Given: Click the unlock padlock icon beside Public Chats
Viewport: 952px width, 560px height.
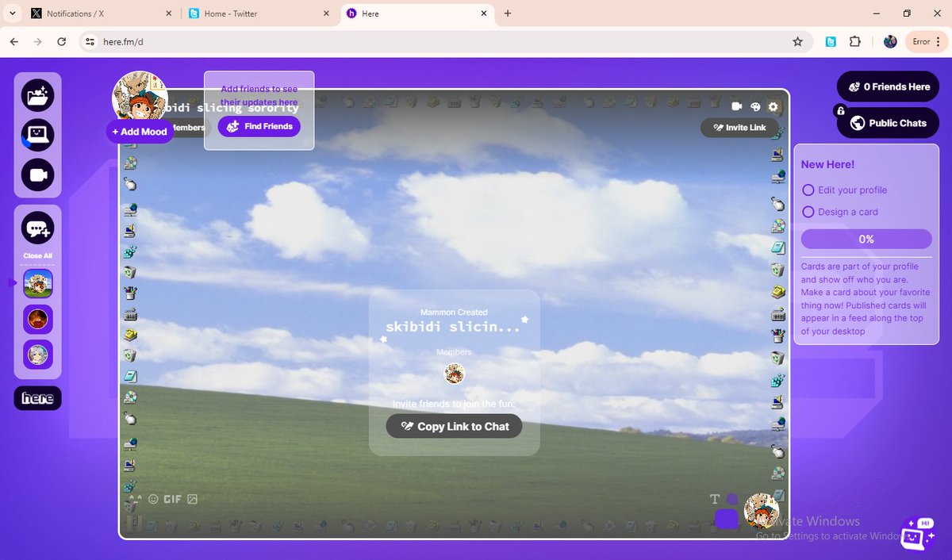Looking at the screenshot, I should [x=839, y=110].
